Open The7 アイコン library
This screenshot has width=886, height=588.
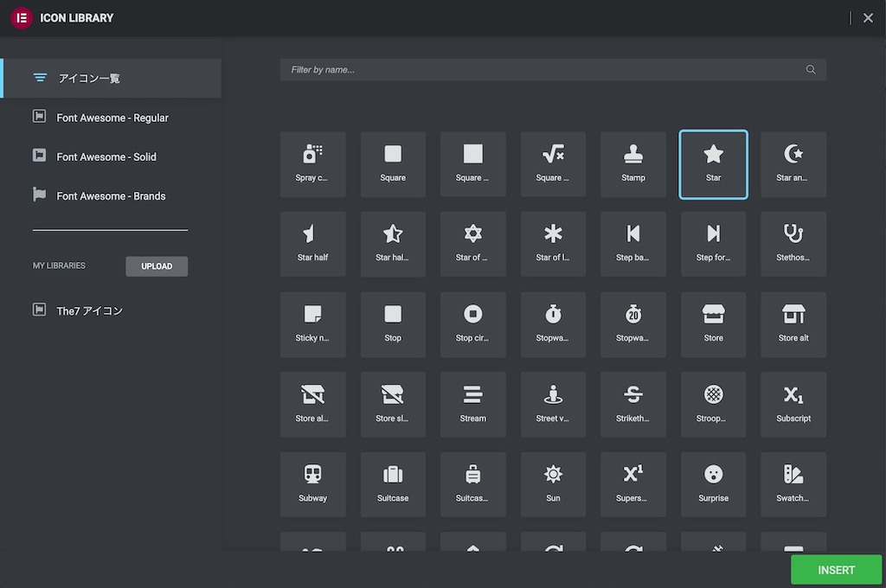coord(89,310)
